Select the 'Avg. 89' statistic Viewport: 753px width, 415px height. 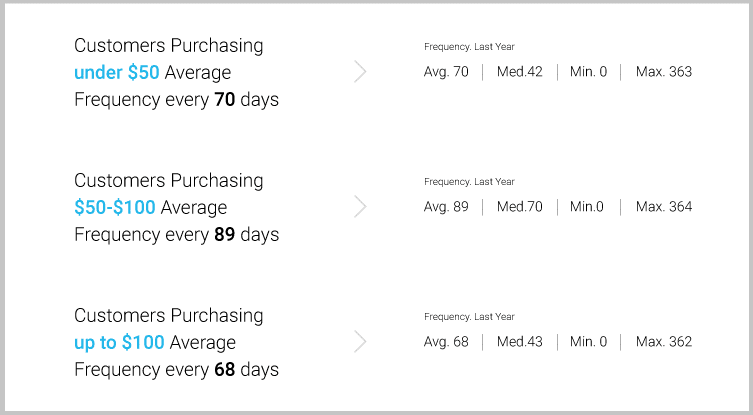pos(446,207)
